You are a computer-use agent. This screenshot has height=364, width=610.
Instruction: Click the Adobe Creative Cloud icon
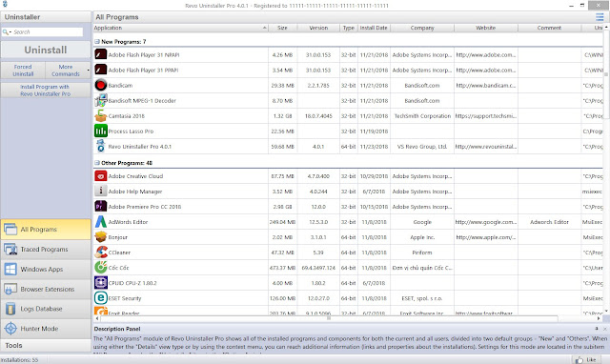(x=101, y=176)
